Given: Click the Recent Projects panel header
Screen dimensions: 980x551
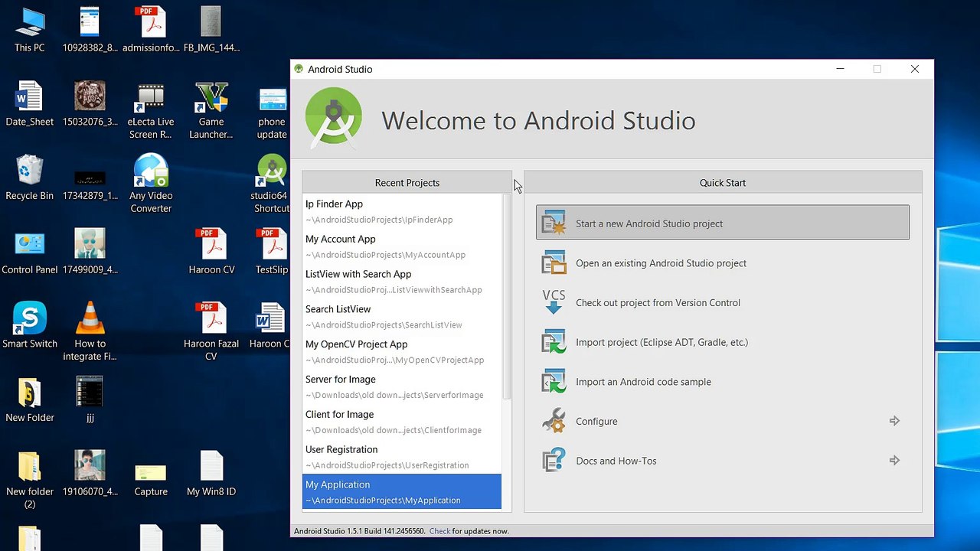Looking at the screenshot, I should coord(407,182).
